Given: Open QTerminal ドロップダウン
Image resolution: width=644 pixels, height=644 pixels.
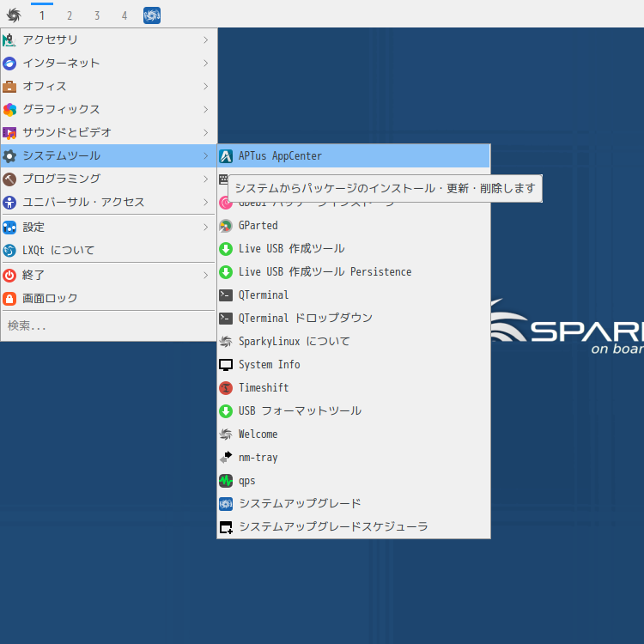Looking at the screenshot, I should pos(353,318).
